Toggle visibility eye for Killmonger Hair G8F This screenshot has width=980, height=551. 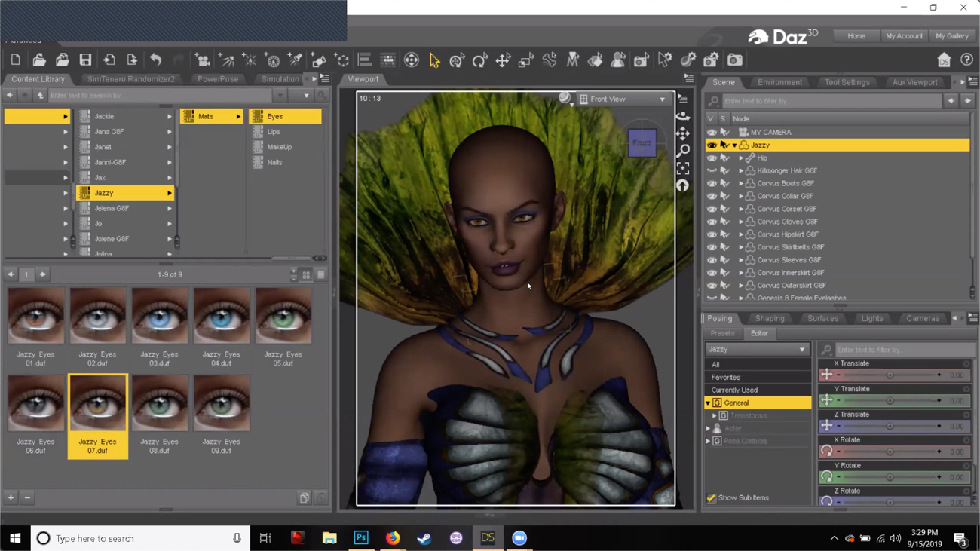(x=712, y=170)
